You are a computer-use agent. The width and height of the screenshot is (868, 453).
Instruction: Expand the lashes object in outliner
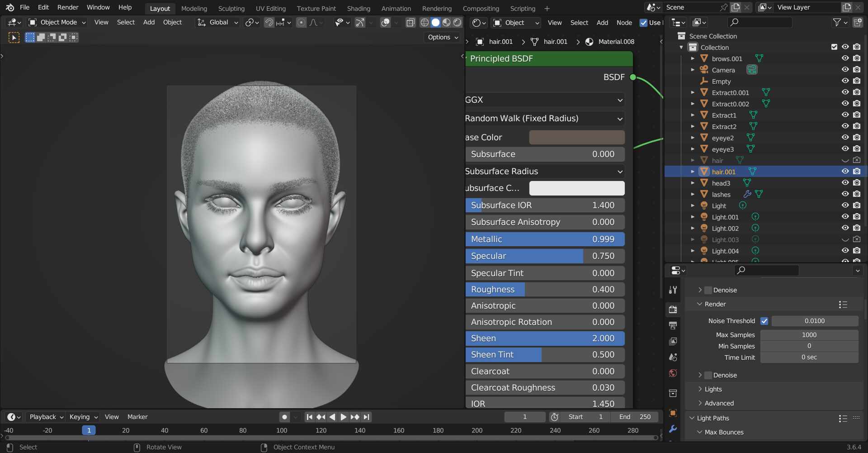(x=693, y=194)
